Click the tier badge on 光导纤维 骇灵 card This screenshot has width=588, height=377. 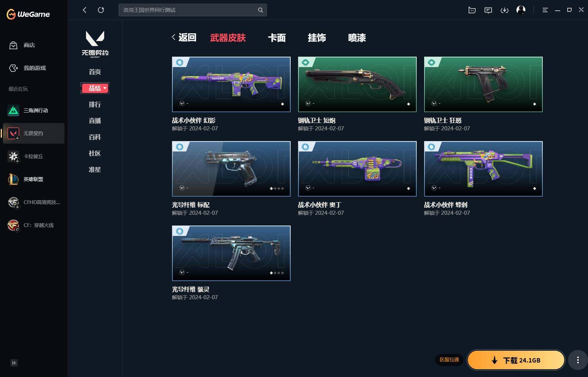[180, 231]
